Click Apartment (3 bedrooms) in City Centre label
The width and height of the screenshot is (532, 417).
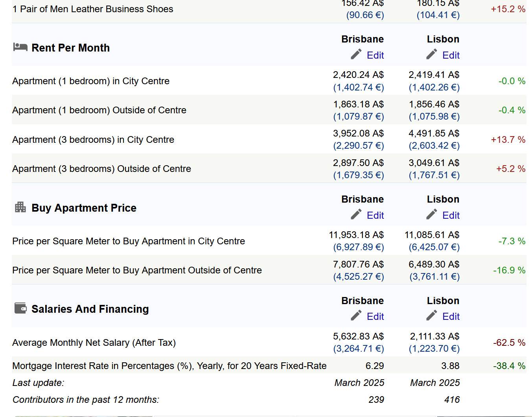coord(93,140)
